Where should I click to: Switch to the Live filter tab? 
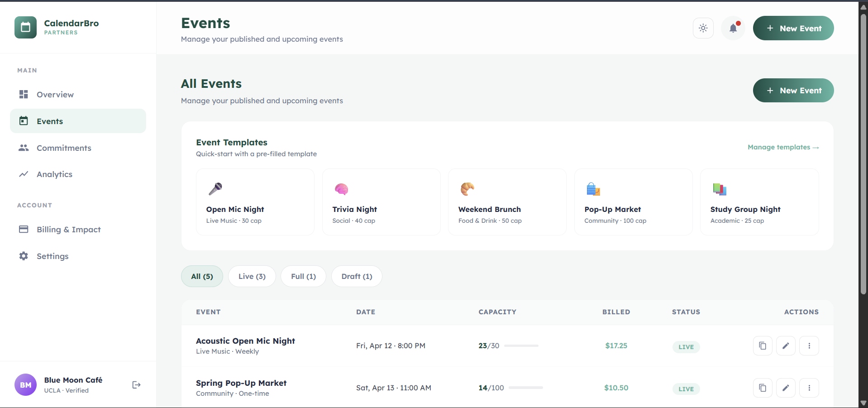pyautogui.click(x=252, y=276)
